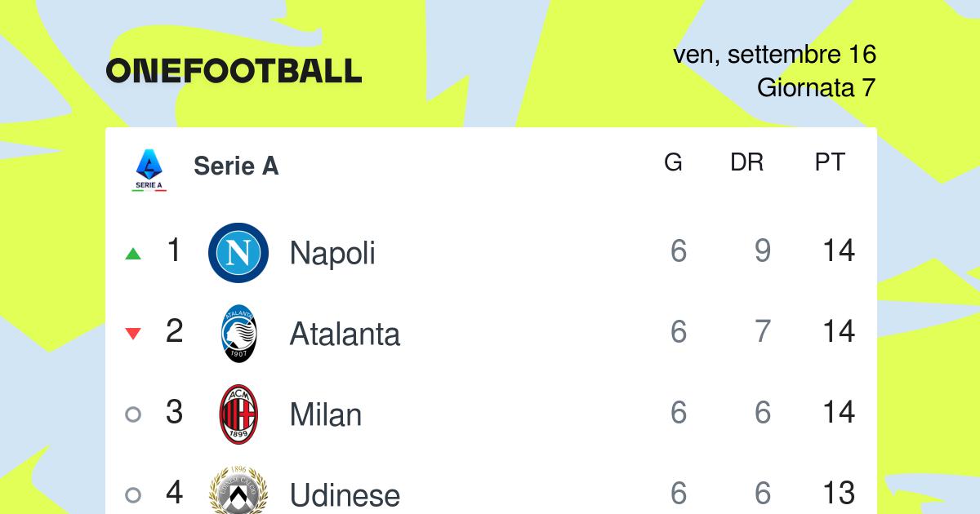Click the Giornata 7 matchday label

[x=817, y=87]
